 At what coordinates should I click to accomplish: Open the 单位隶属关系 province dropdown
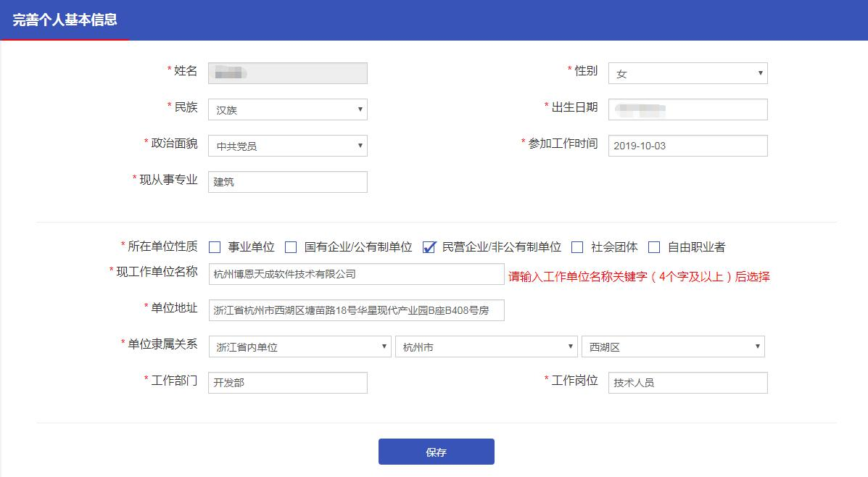point(299,346)
